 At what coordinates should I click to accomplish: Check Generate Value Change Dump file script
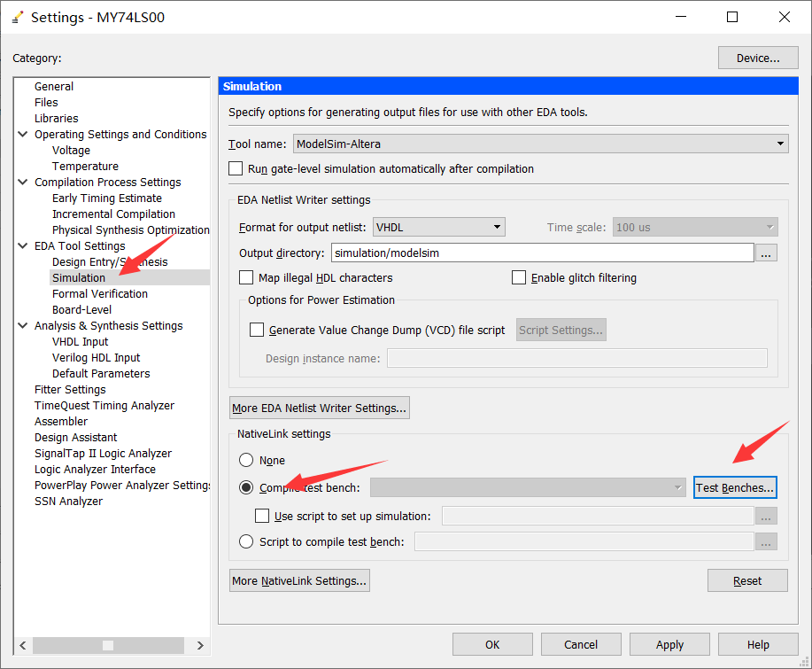(257, 331)
